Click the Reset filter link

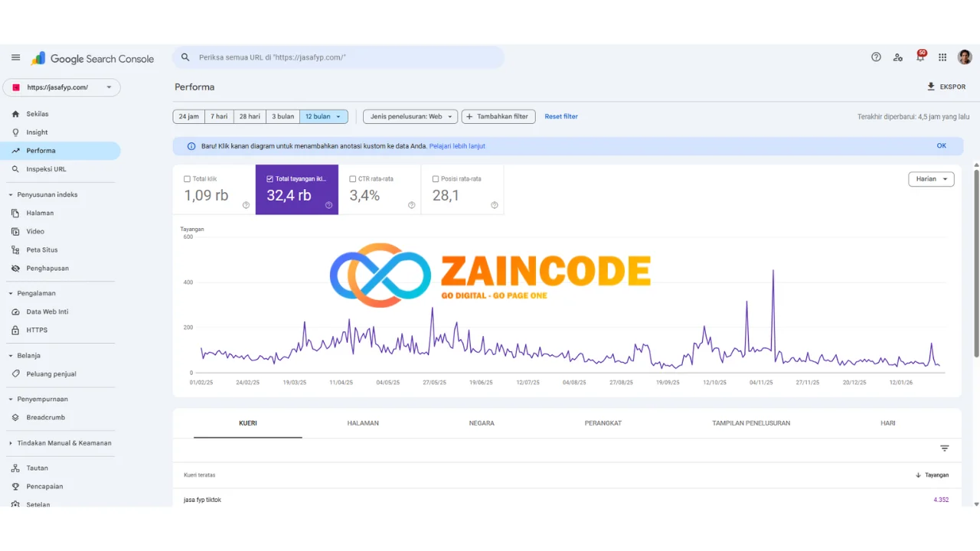(561, 116)
